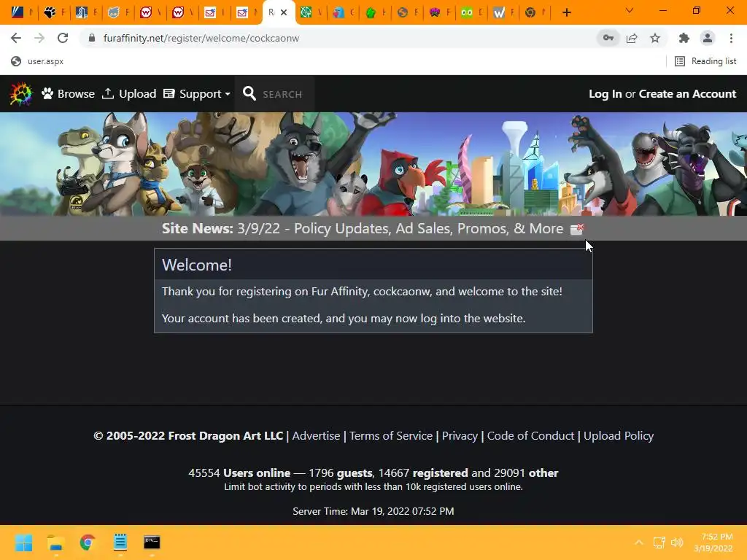747x560 pixels.
Task: Click the Log In link
Action: click(605, 94)
